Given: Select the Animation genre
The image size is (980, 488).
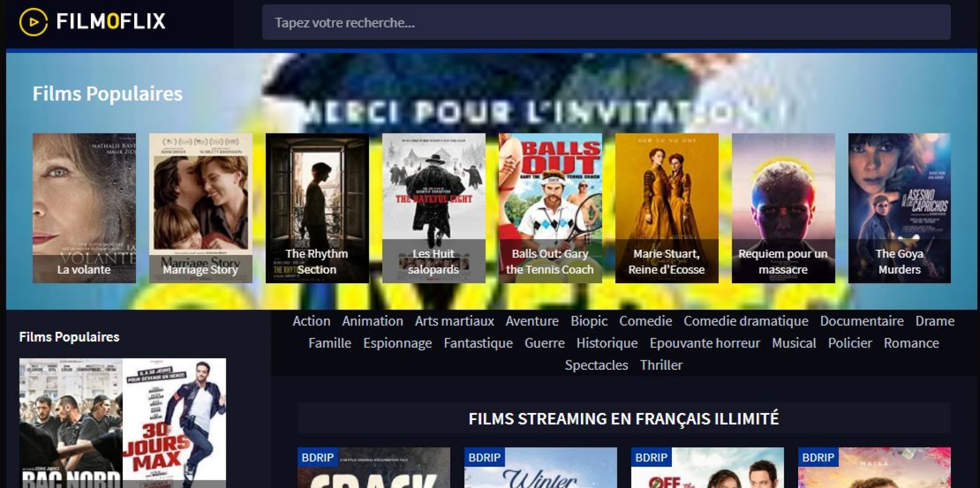Looking at the screenshot, I should click(x=373, y=321).
